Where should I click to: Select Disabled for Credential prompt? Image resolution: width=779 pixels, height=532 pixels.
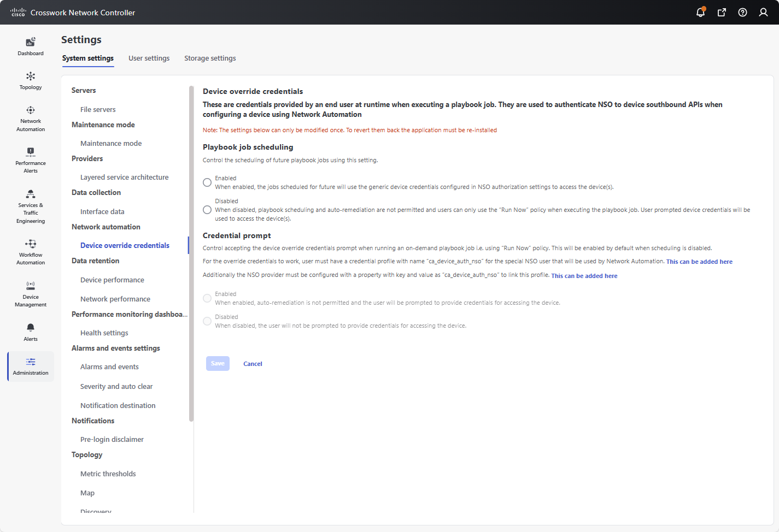pyautogui.click(x=207, y=321)
